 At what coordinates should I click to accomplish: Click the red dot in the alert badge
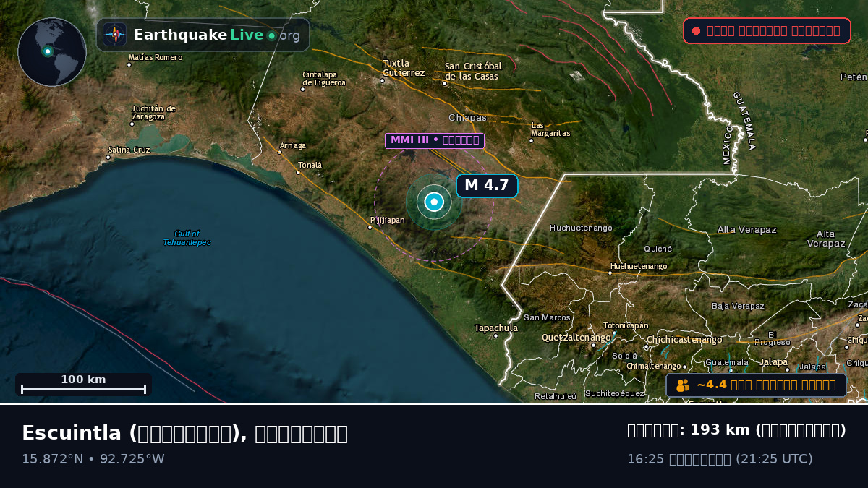point(696,30)
